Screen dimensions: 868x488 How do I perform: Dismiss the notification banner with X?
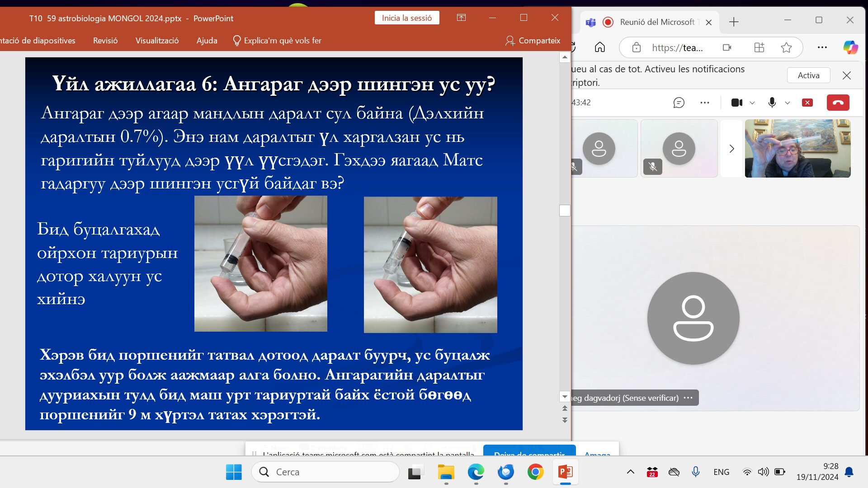coord(847,75)
